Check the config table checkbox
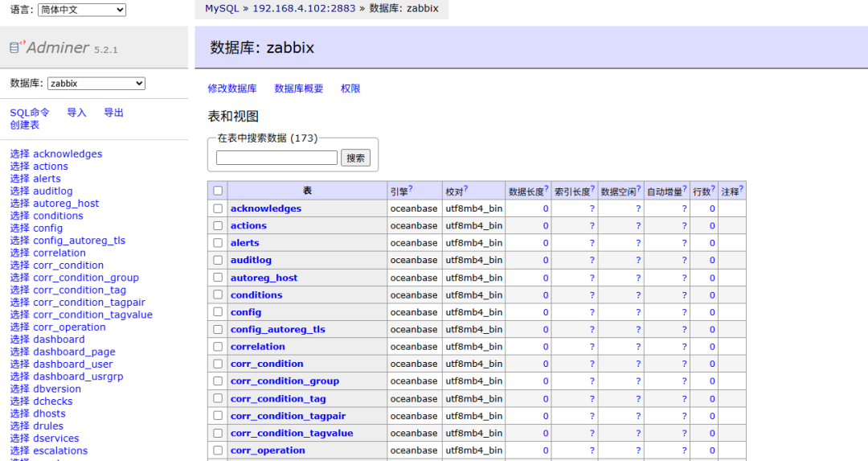This screenshot has height=461, width=868. click(218, 312)
